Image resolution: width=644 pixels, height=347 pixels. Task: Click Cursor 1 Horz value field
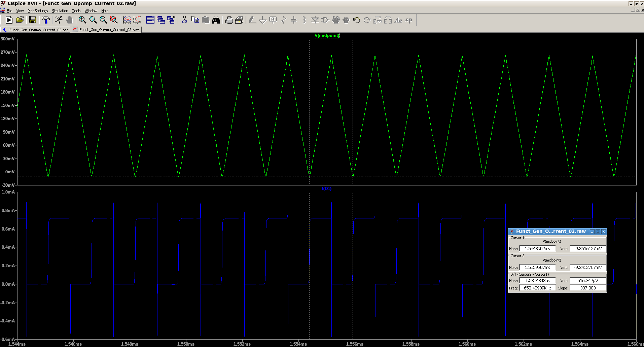tap(537, 249)
